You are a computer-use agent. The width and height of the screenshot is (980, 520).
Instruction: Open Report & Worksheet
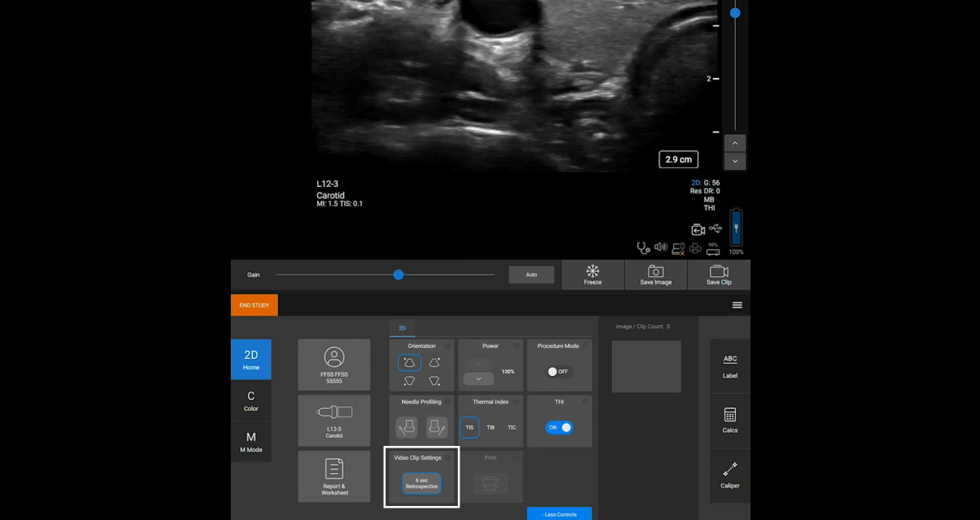(334, 476)
